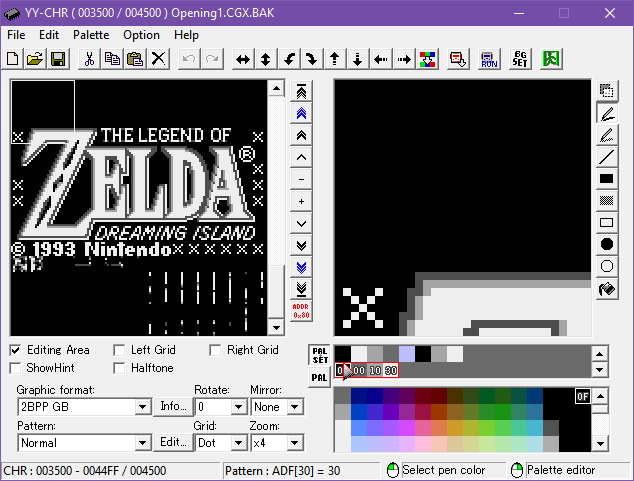Click the Undo arrow icon
The width and height of the screenshot is (634, 481).
(x=189, y=59)
